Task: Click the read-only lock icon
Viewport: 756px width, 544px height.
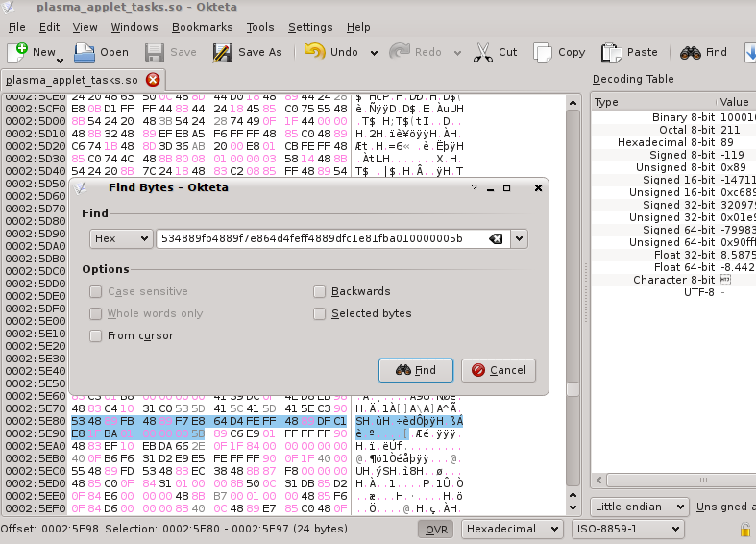Action: click(744, 530)
